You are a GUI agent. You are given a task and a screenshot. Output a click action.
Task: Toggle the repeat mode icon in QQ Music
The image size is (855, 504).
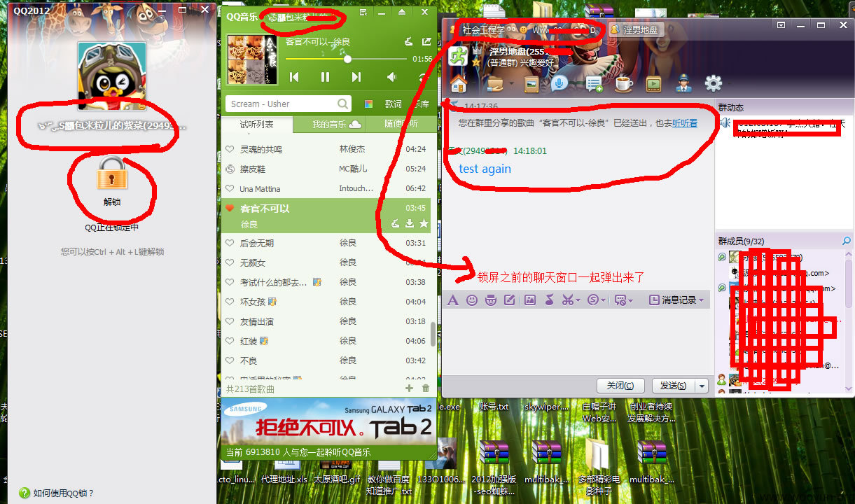(423, 77)
